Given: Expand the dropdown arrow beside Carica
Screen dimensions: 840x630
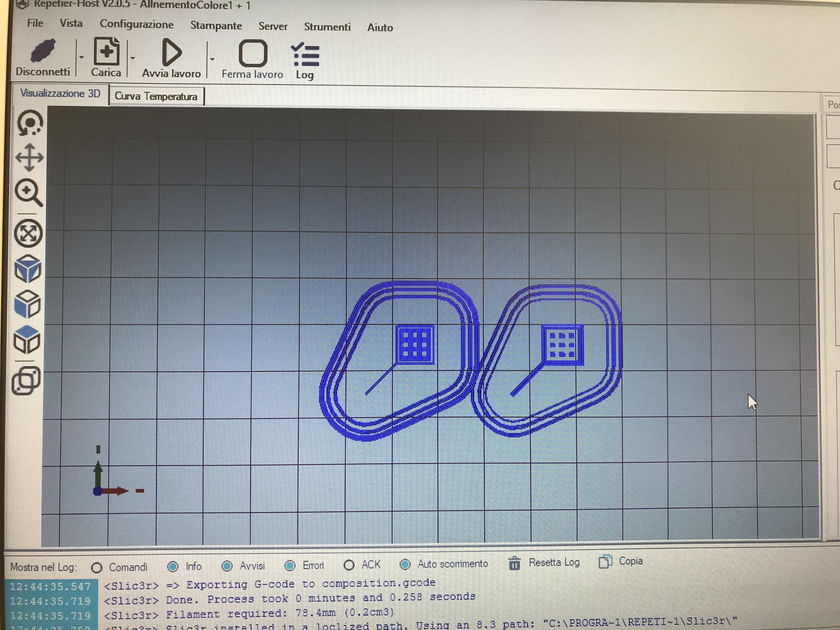Looking at the screenshot, I should click(132, 58).
